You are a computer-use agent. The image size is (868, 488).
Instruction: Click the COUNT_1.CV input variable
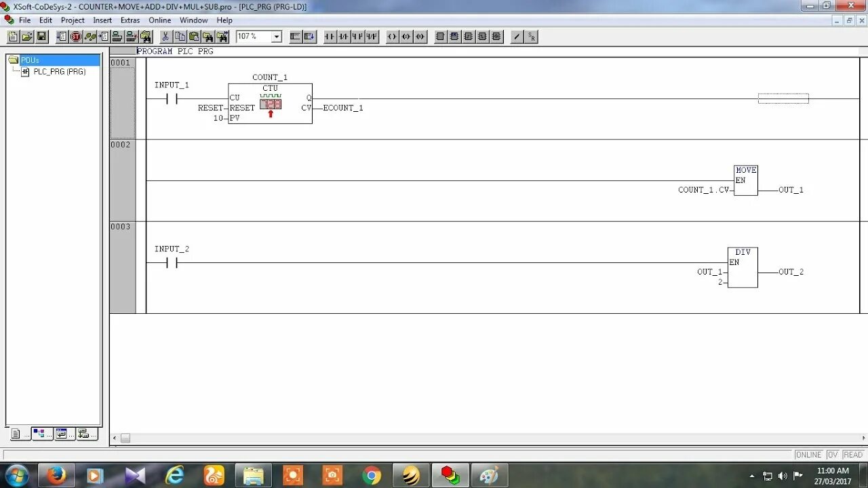pyautogui.click(x=704, y=190)
